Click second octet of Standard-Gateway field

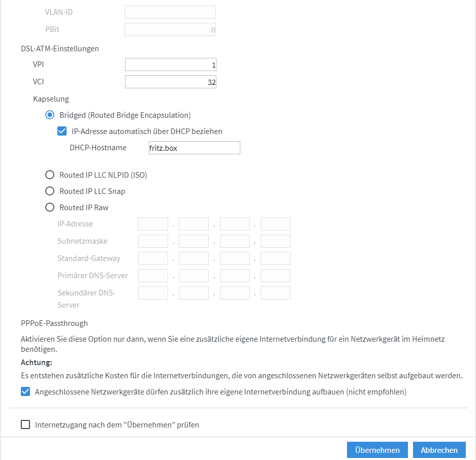[194, 258]
